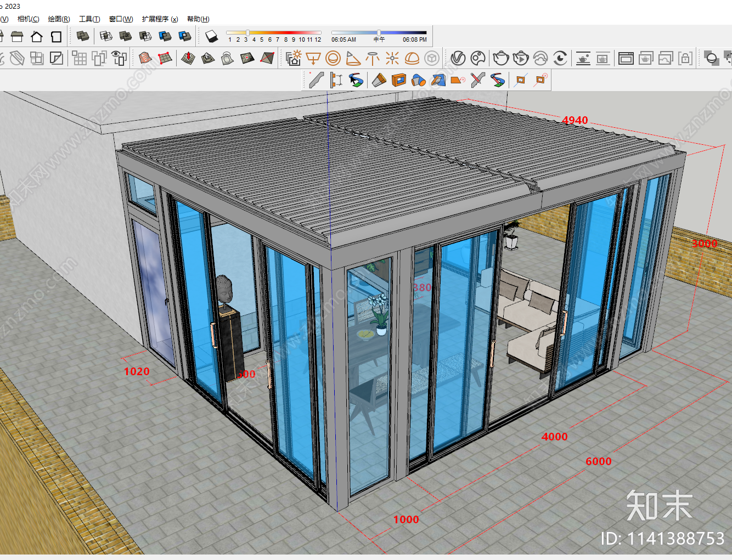Image resolution: width=732 pixels, height=560 pixels.
Task: Open V-Ray Light Gen tool
Action: tap(294, 58)
